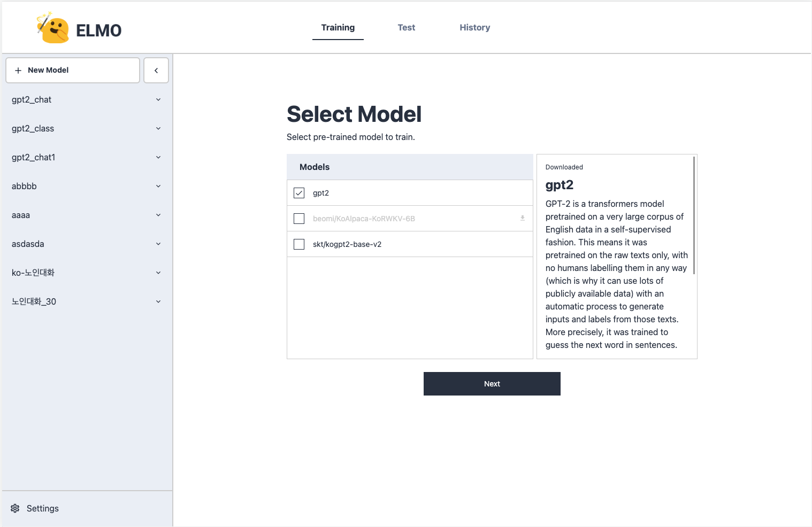812x527 pixels.
Task: Click the chevron icon beside aaaa
Action: pyautogui.click(x=158, y=215)
